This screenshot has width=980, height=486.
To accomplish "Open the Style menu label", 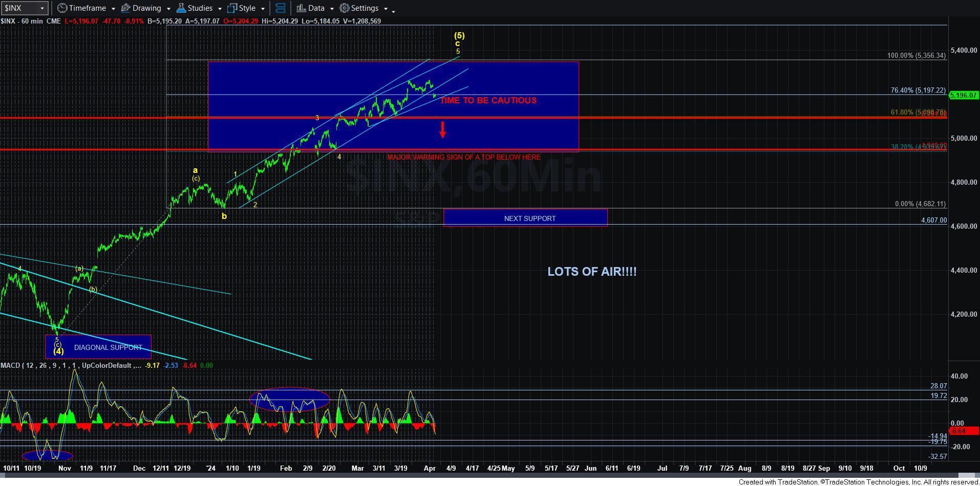I will (x=247, y=8).
